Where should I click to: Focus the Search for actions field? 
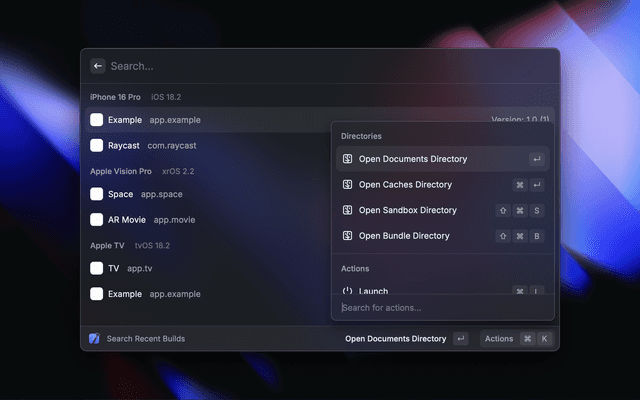(x=440, y=308)
